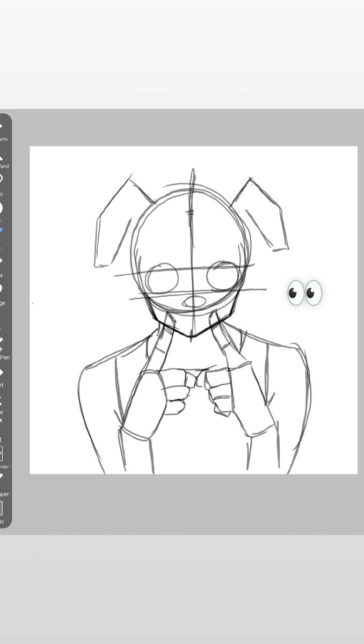Select the Text tool
Screen dimensions: 364x644
(2, 429)
